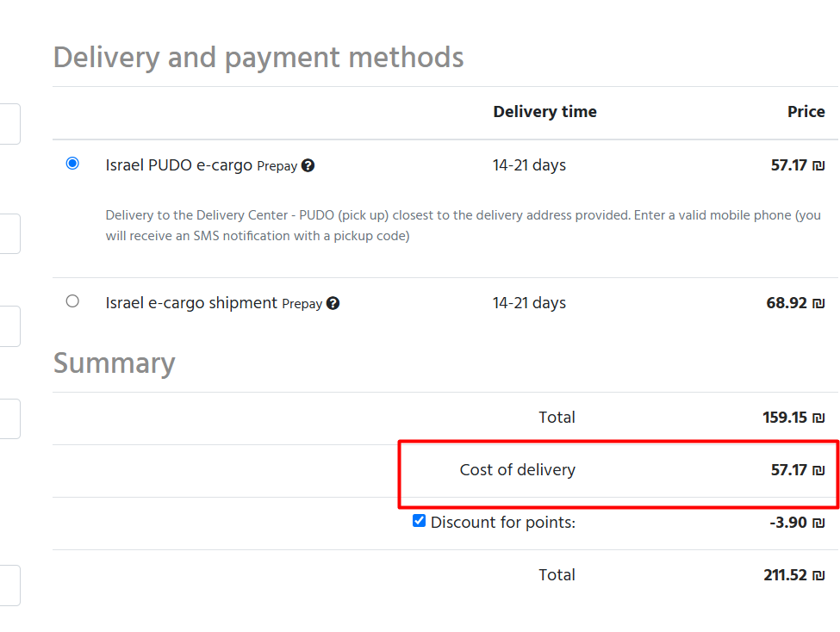Image resolution: width=840 pixels, height=632 pixels.
Task: Click the Price column header
Action: coord(806,112)
